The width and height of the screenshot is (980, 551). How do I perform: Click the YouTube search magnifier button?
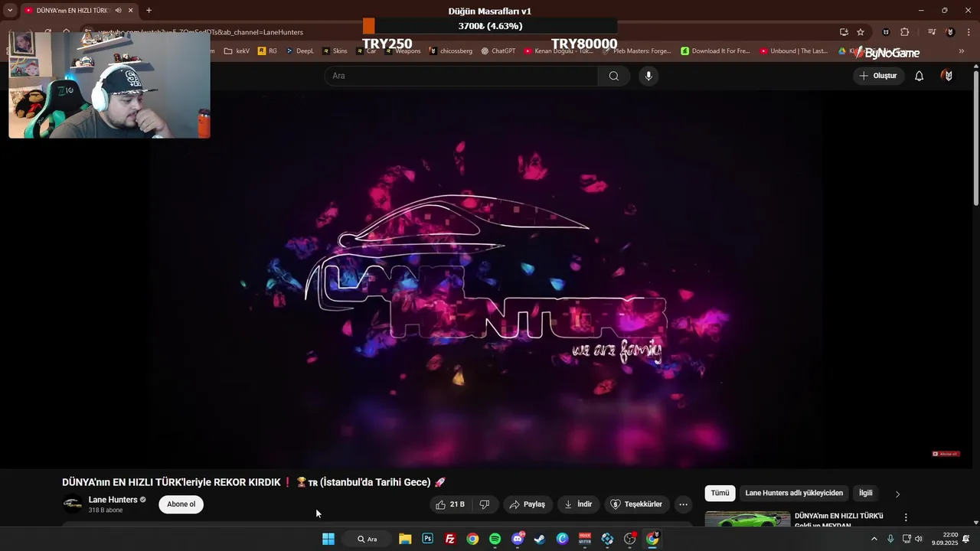(613, 76)
